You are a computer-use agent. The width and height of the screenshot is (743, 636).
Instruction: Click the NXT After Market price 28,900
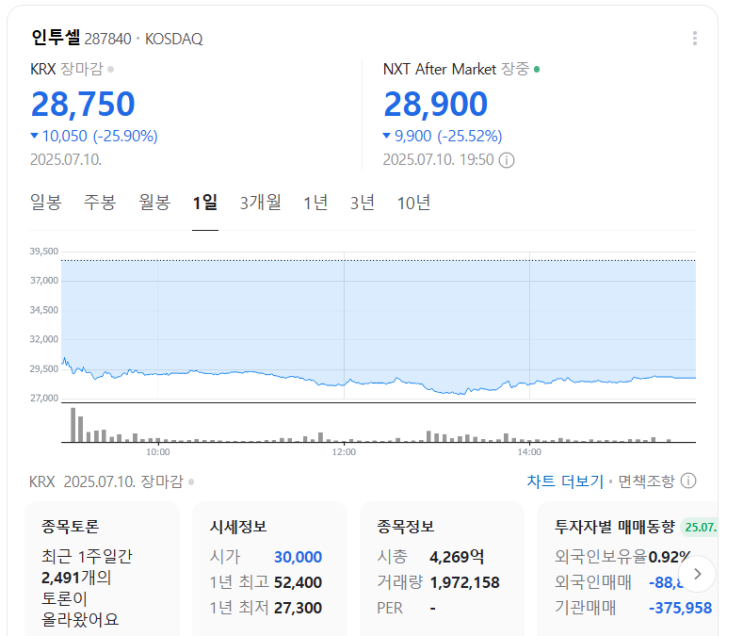[435, 104]
